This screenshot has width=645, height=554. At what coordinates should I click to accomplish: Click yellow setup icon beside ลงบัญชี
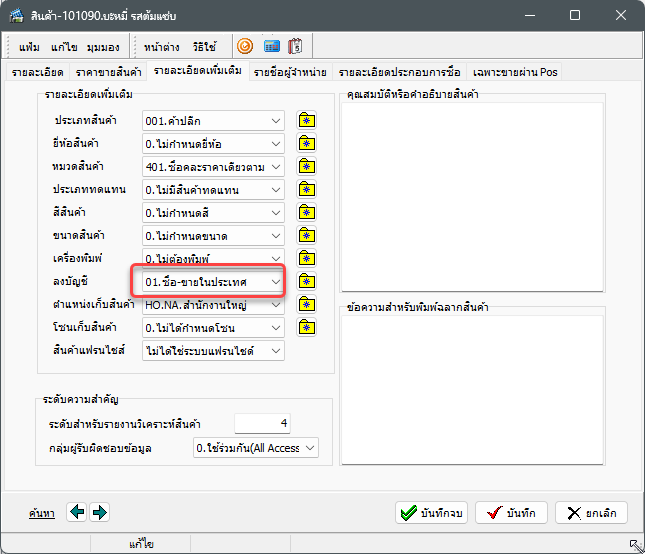307,282
